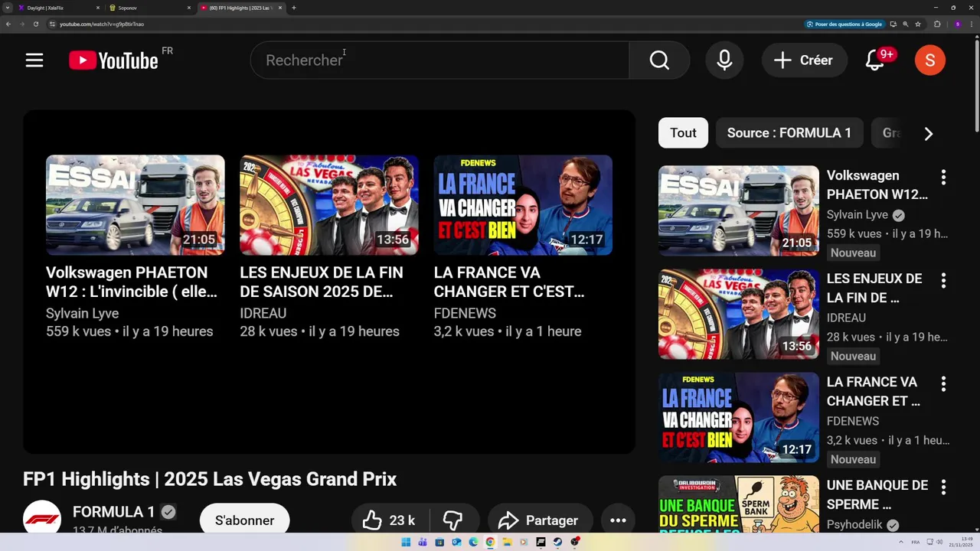The width and height of the screenshot is (980, 551).
Task: Open view site information icon in address bar
Action: point(52,24)
